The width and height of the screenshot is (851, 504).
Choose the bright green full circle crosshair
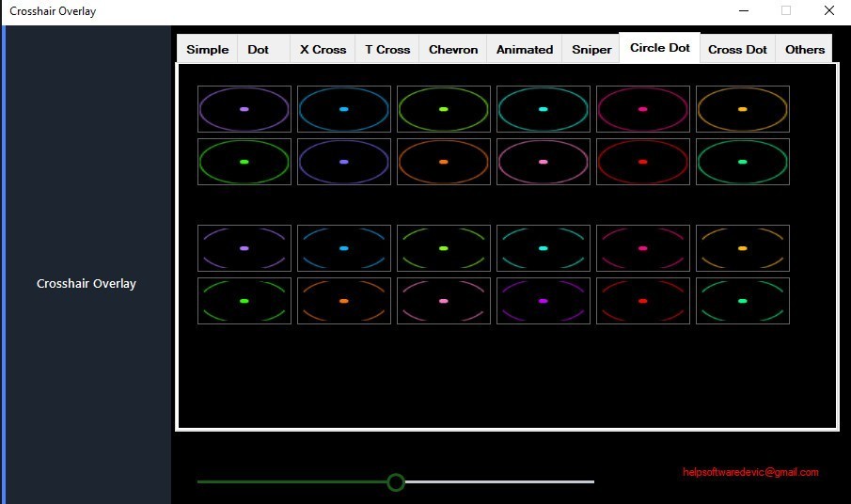point(244,162)
